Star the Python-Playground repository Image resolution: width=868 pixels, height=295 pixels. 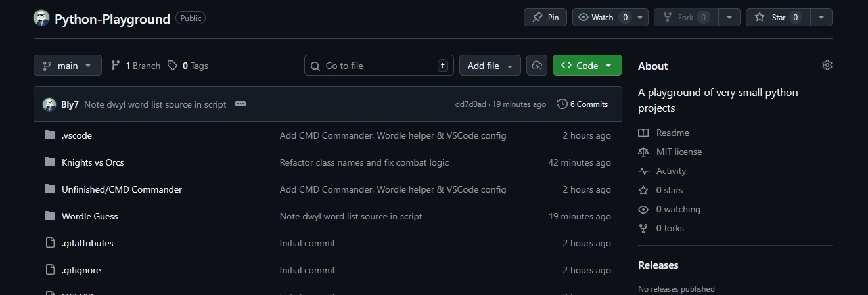[x=778, y=17]
